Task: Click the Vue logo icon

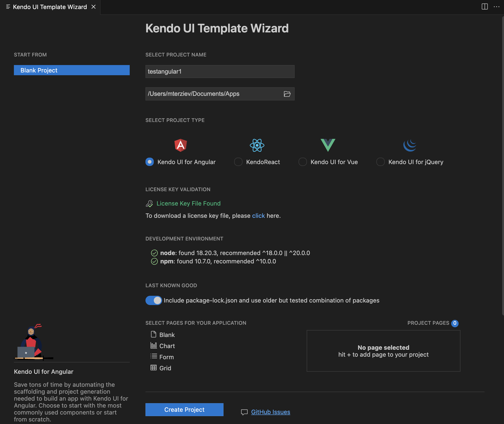Action: pos(328,145)
